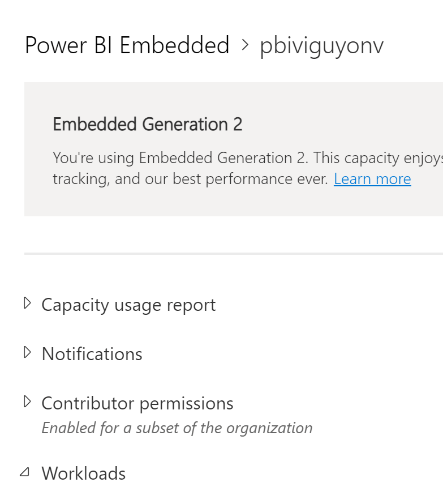Expand the Notifications section triangle

pyautogui.click(x=27, y=353)
